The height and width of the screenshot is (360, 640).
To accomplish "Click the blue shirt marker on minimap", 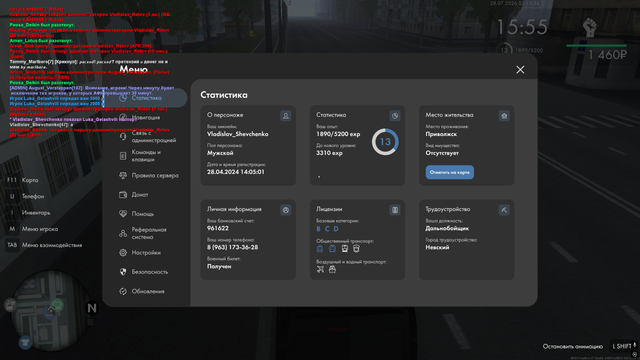I will 25,342.
